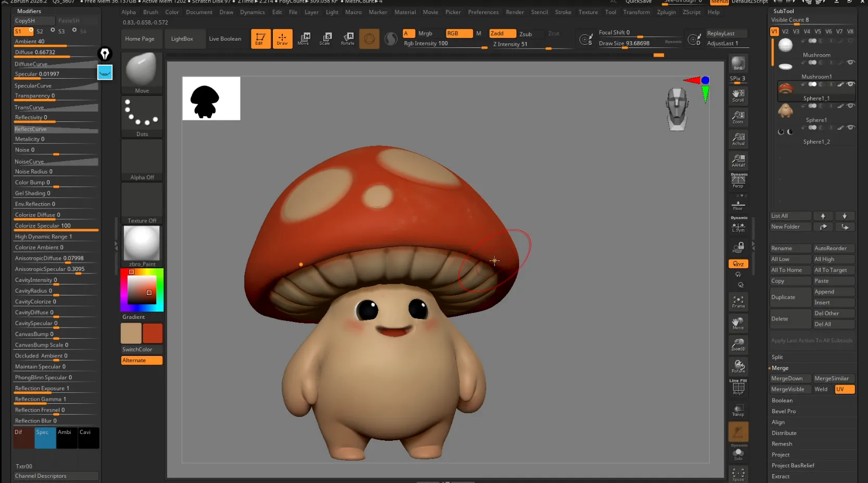Click the Live Boolean button

click(x=225, y=39)
